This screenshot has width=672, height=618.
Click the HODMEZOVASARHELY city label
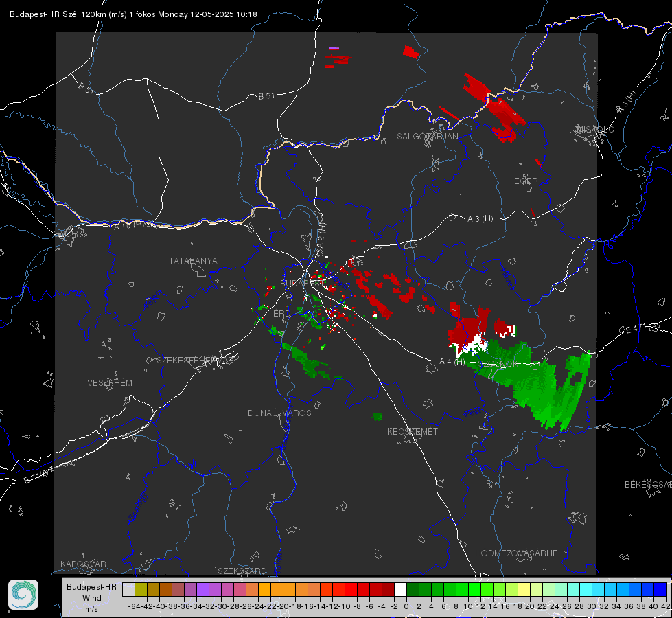521,553
